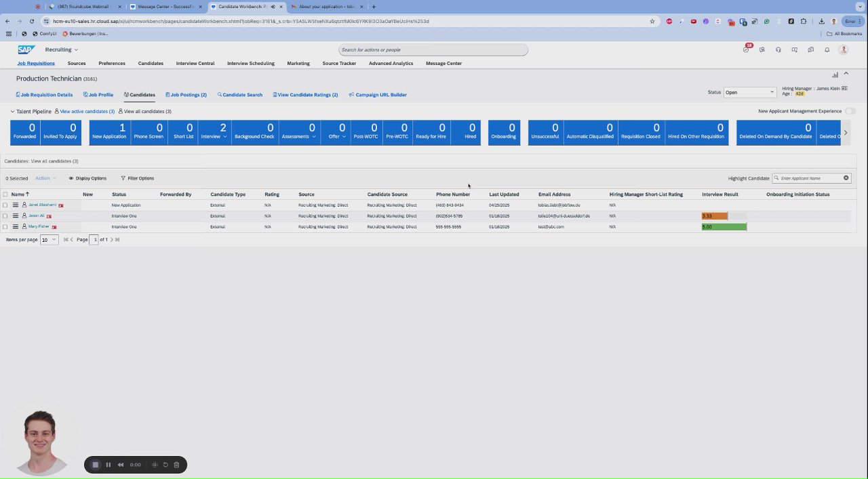Open the user profile avatar in header
868x479 pixels.
[x=844, y=49]
